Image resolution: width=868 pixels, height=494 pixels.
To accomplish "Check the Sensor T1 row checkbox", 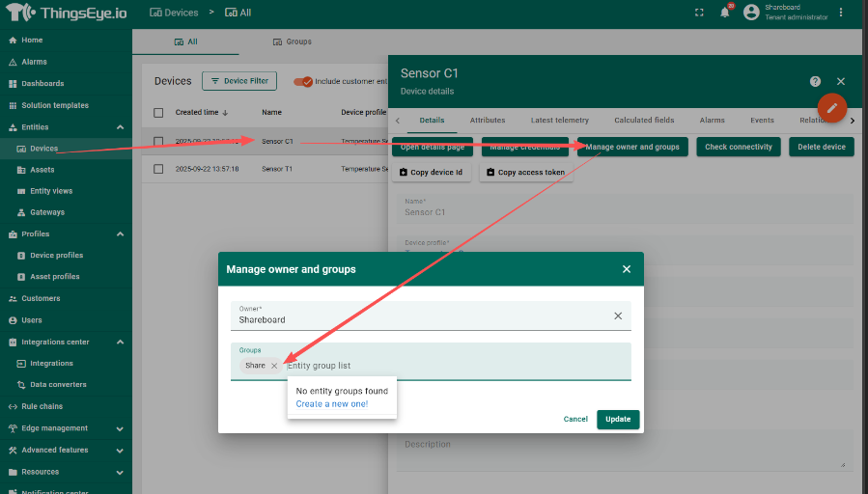I will tap(159, 169).
